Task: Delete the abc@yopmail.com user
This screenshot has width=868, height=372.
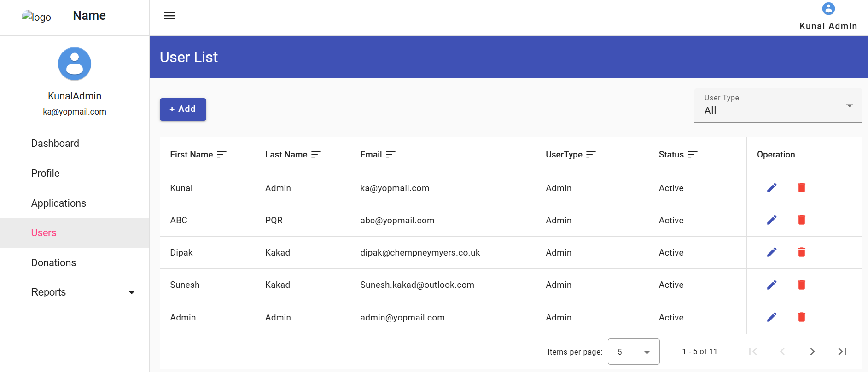Action: point(801,220)
